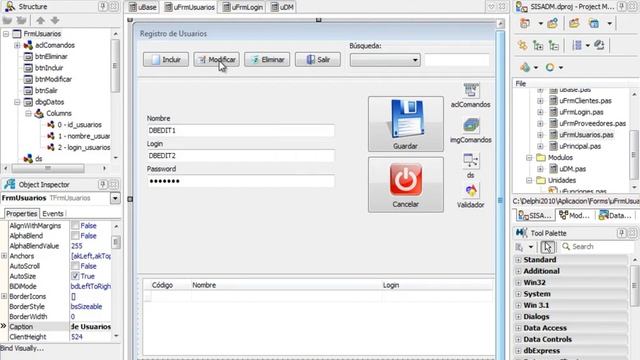640x360 pixels.
Task: Toggle the AutoSize checkbox
Action: click(x=75, y=276)
